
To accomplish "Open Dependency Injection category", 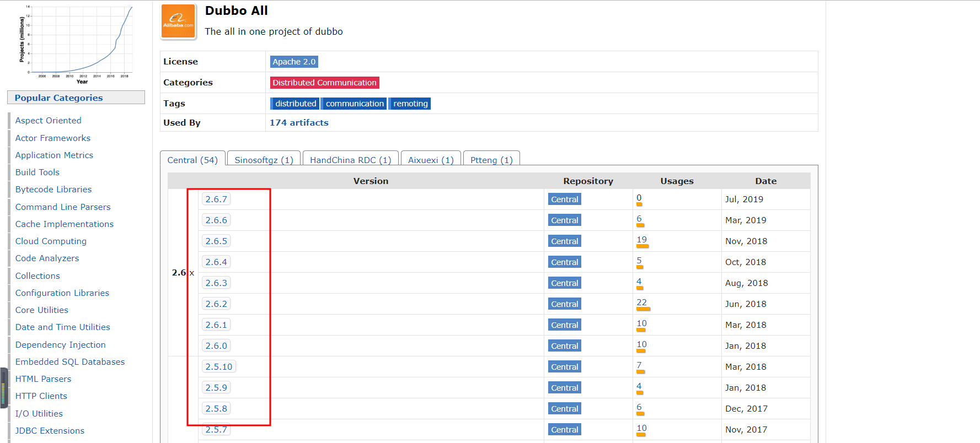I will (61, 345).
